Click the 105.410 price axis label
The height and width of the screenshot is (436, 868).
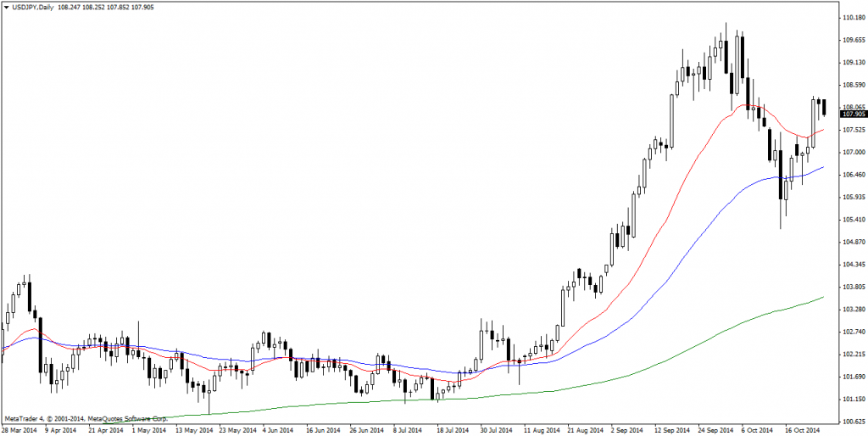(850, 220)
